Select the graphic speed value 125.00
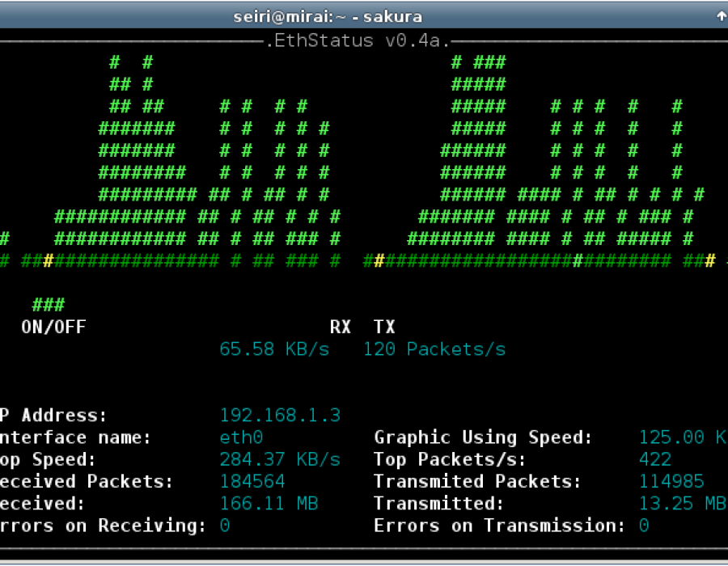The width and height of the screenshot is (728, 566). [671, 437]
